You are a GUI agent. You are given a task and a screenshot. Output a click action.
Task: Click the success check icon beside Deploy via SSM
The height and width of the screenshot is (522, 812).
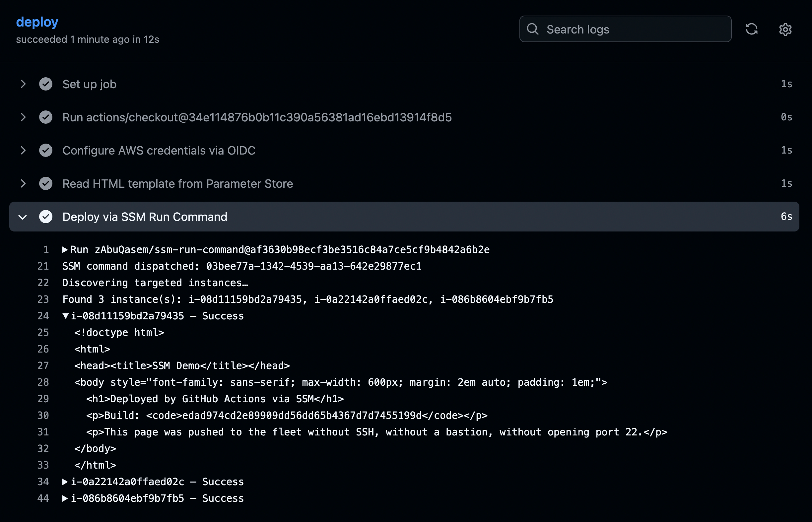coord(46,217)
